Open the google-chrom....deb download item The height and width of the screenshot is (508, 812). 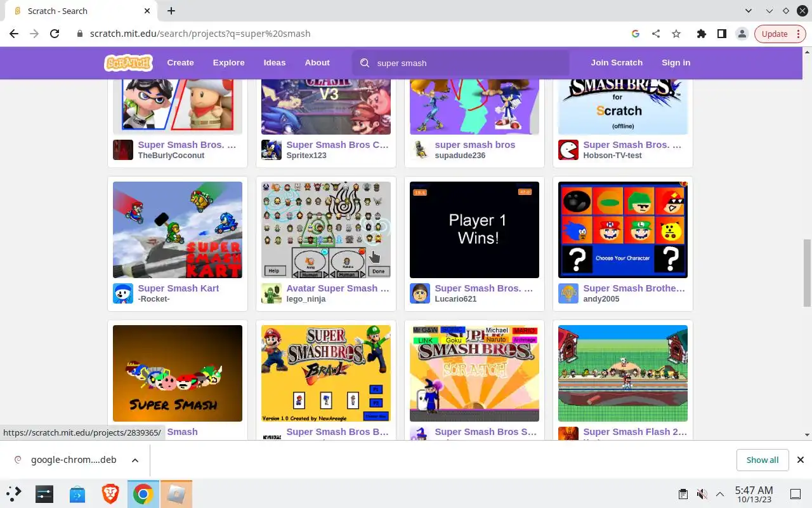tap(67, 460)
